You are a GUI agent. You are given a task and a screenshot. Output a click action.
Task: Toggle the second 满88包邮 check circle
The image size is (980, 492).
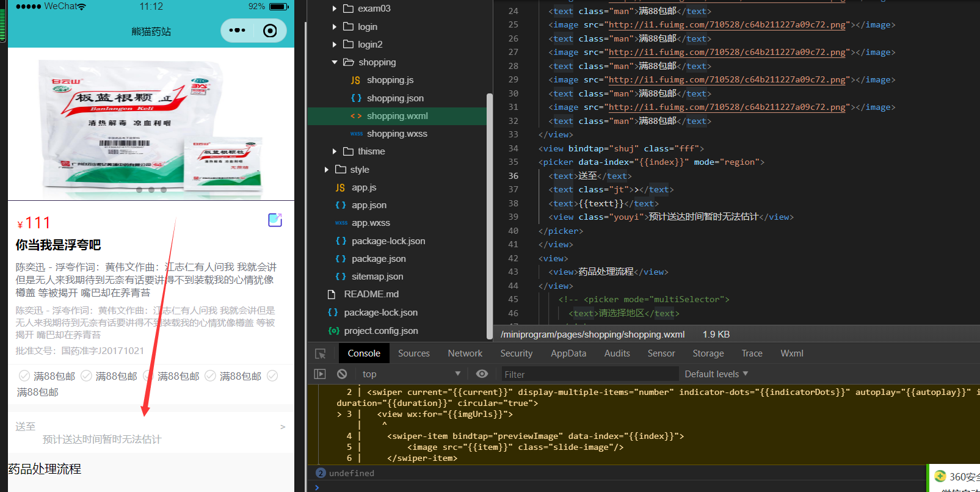tap(87, 375)
